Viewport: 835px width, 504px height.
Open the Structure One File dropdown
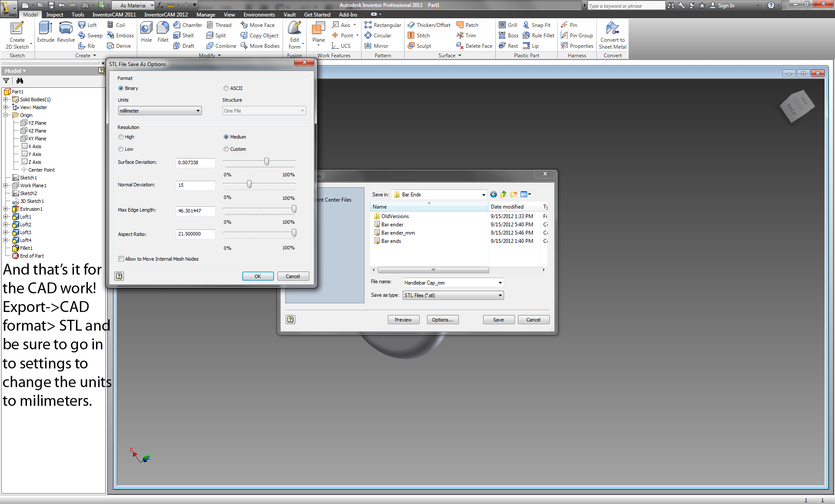(264, 111)
